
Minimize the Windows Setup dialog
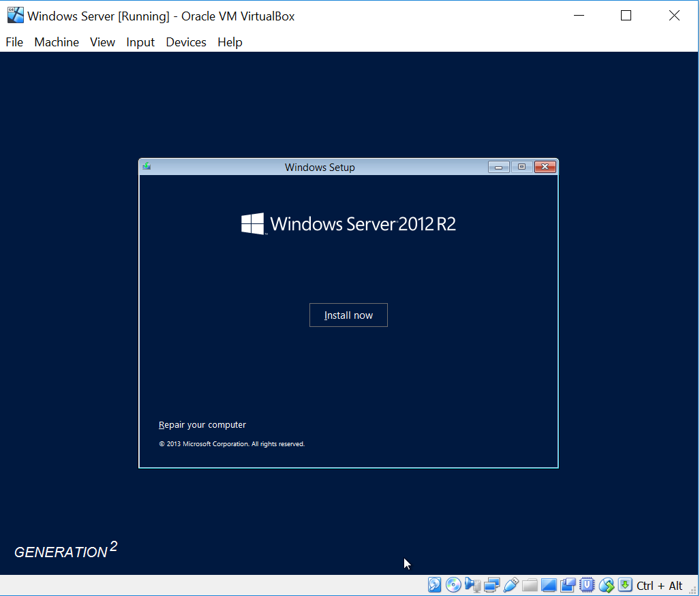tap(499, 167)
